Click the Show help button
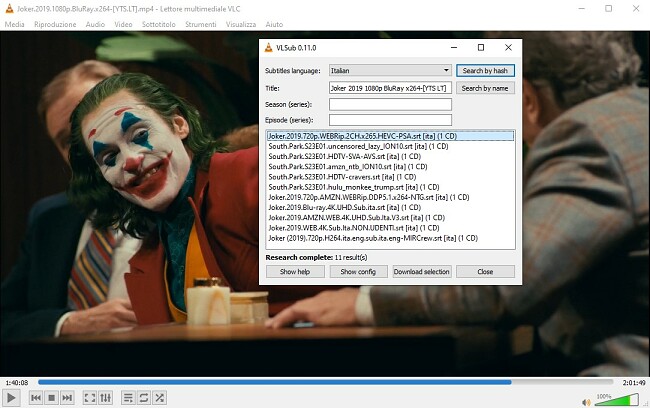Viewport: 650px width, 408px height. click(x=295, y=272)
